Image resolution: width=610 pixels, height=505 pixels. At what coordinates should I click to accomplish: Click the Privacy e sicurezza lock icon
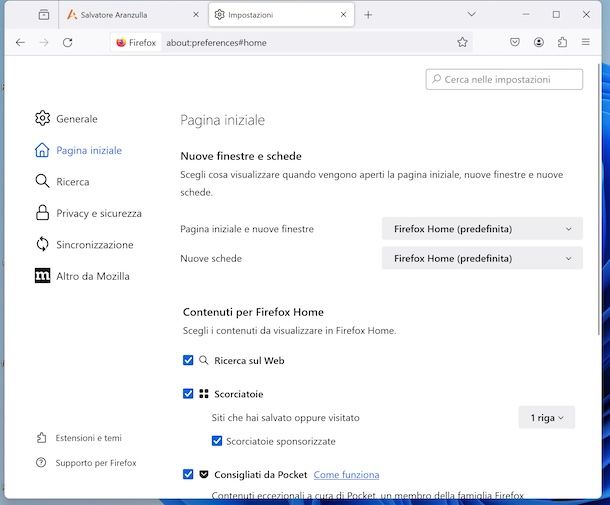click(42, 213)
